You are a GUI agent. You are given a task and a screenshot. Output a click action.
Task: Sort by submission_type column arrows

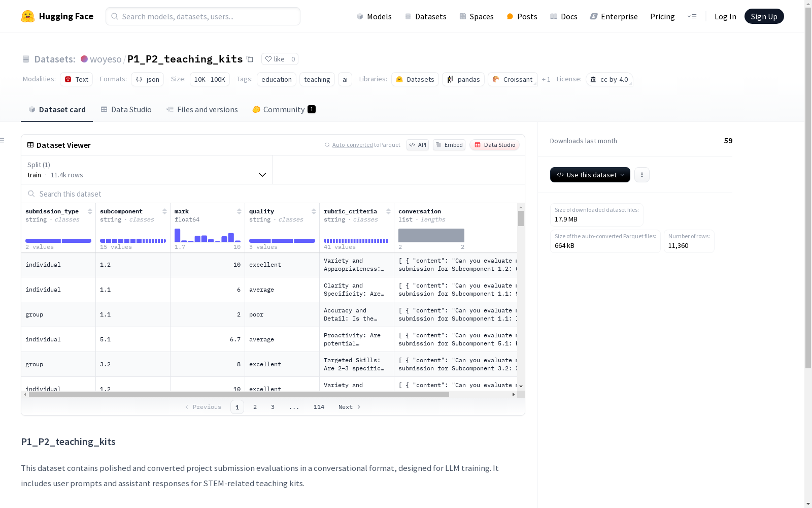pos(90,211)
